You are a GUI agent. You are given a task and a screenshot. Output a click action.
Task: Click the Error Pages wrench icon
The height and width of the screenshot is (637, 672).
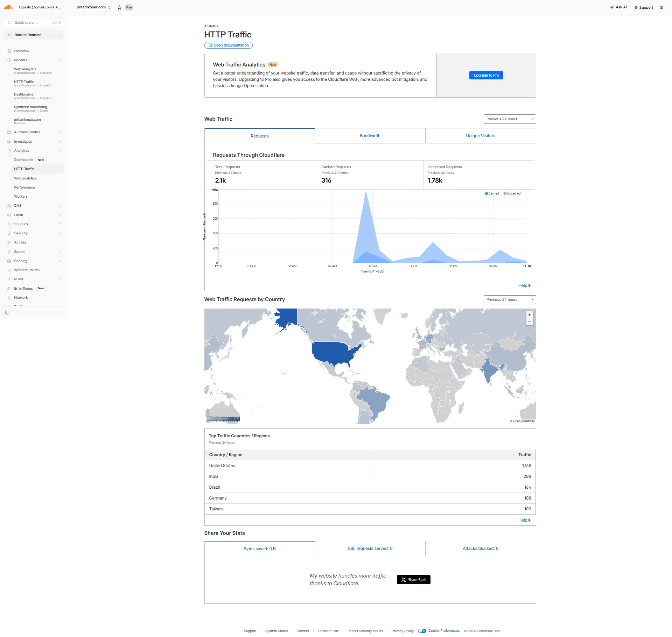(9, 289)
